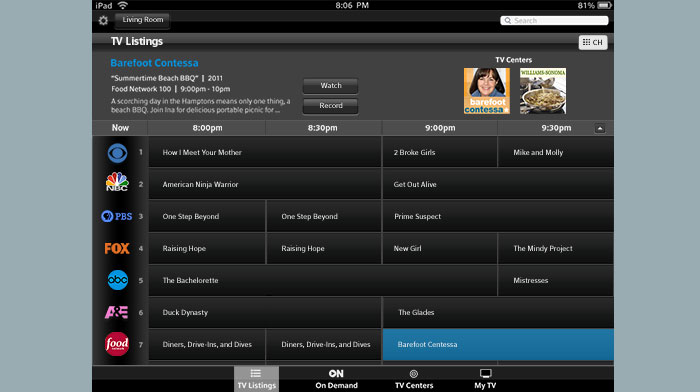Switch to the My TV tab

click(485, 379)
